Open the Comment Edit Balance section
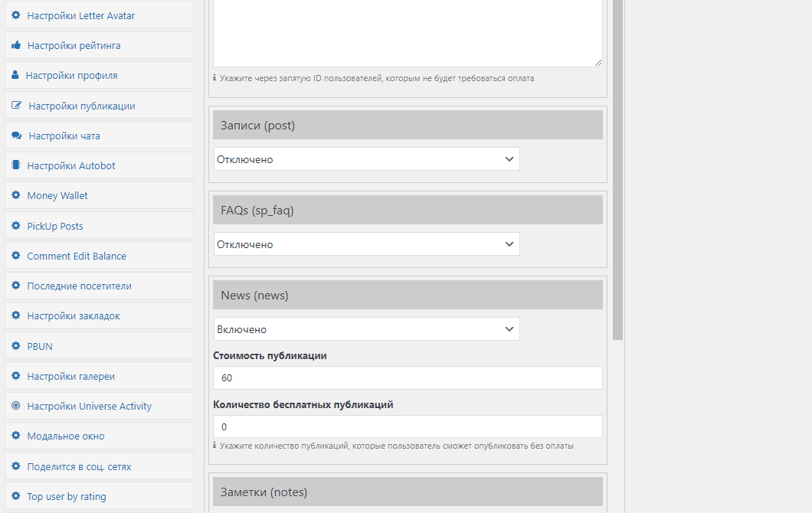Viewport: 812px width, 513px height. click(x=77, y=256)
